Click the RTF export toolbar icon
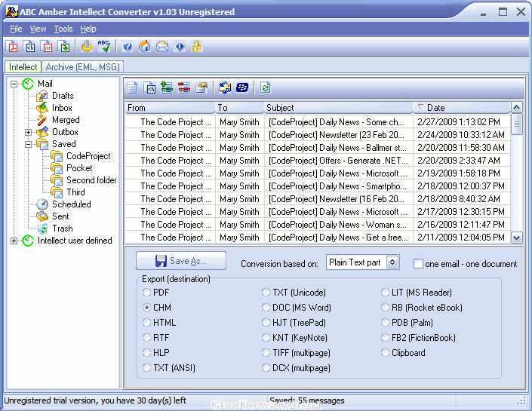The width and height of the screenshot is (532, 411). coord(47,46)
